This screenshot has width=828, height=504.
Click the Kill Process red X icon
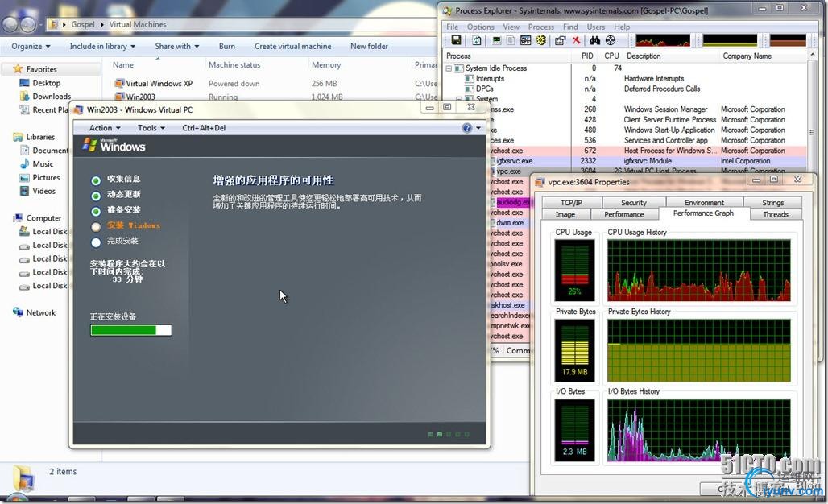pyautogui.click(x=577, y=40)
